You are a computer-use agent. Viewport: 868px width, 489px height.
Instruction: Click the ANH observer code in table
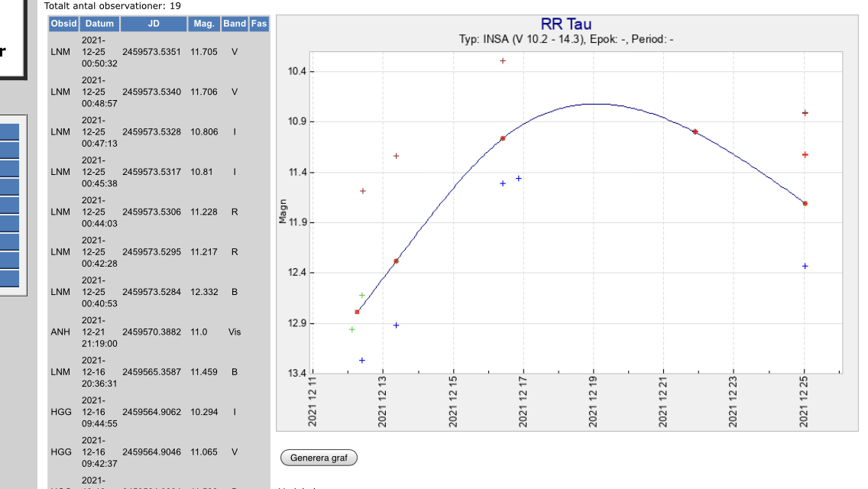tap(60, 332)
